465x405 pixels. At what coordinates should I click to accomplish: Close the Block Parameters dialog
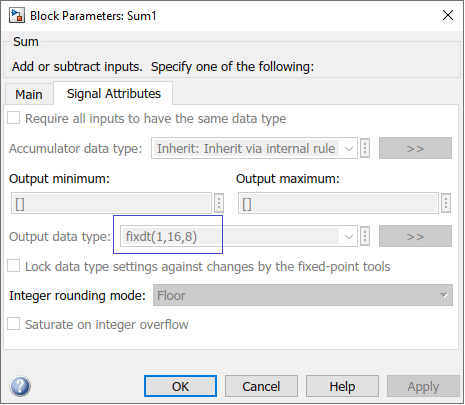(x=448, y=15)
